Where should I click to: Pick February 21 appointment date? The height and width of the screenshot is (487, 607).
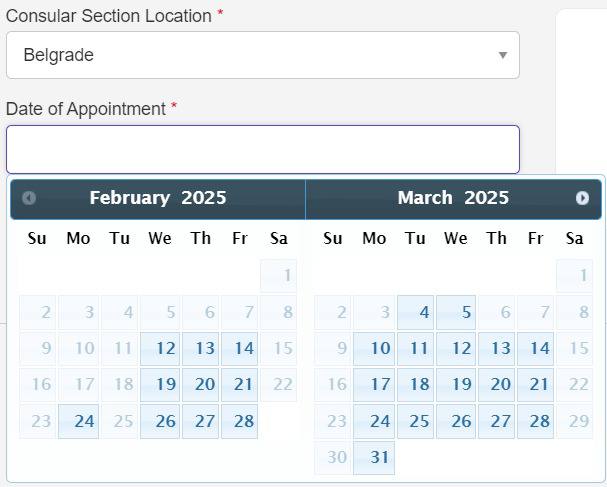[240, 385]
